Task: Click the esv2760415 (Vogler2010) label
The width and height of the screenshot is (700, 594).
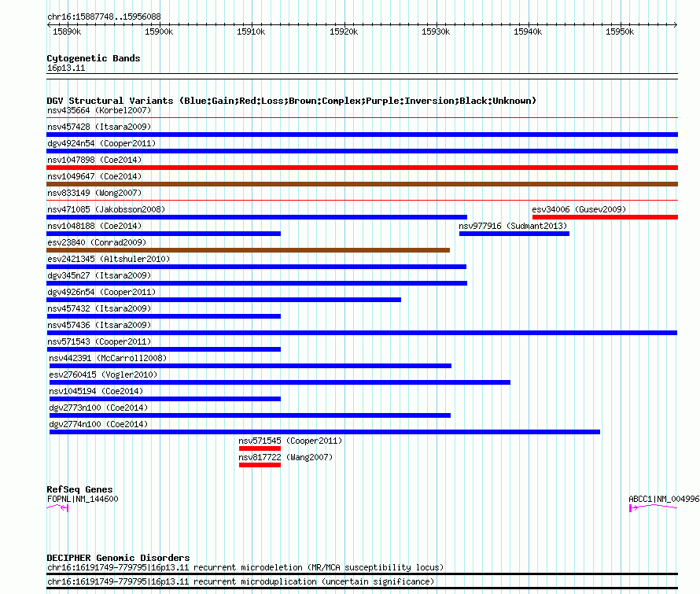Action: pyautogui.click(x=103, y=374)
